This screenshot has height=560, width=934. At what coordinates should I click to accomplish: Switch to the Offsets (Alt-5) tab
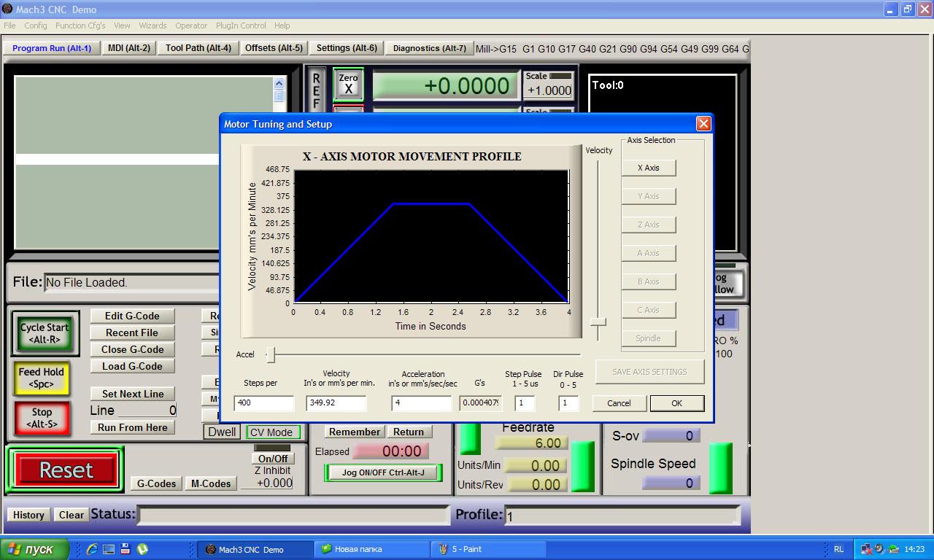tap(274, 48)
